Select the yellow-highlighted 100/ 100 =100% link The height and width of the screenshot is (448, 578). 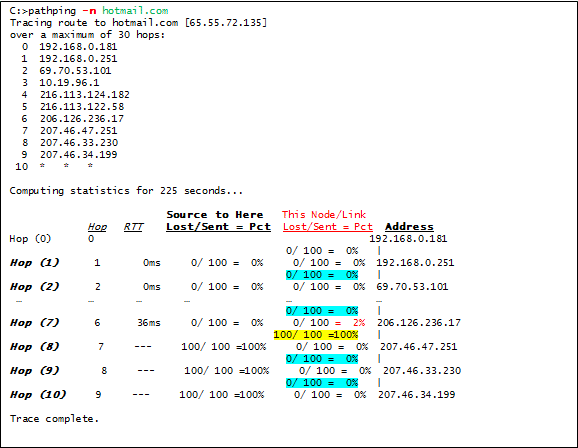(x=316, y=335)
